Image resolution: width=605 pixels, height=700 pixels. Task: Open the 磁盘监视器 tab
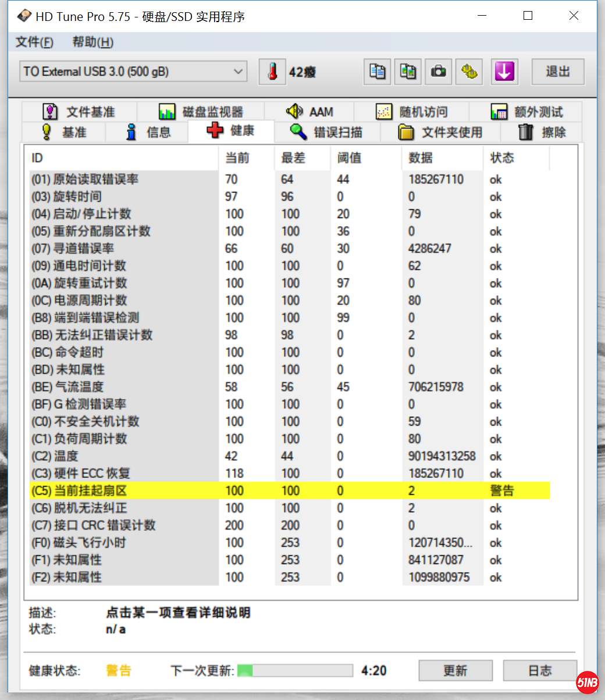[x=201, y=112]
